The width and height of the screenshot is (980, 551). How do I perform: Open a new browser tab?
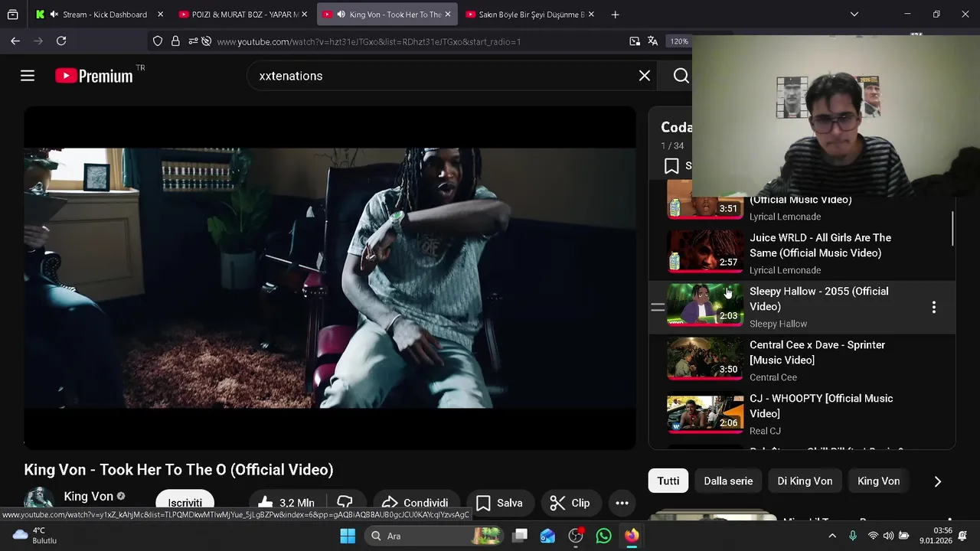[x=616, y=15]
